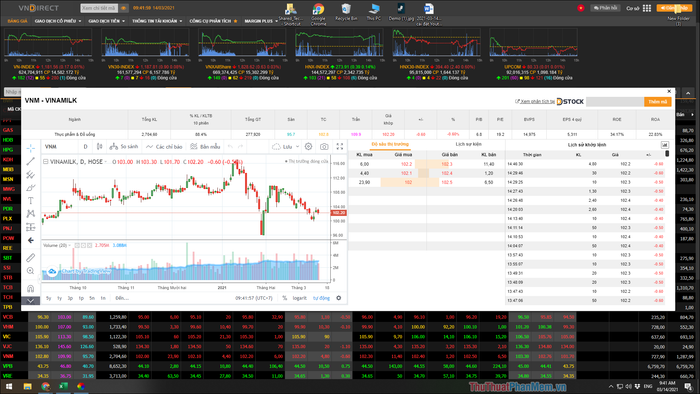
Task: Open the Lưu save dropdown
Action: tap(286, 146)
